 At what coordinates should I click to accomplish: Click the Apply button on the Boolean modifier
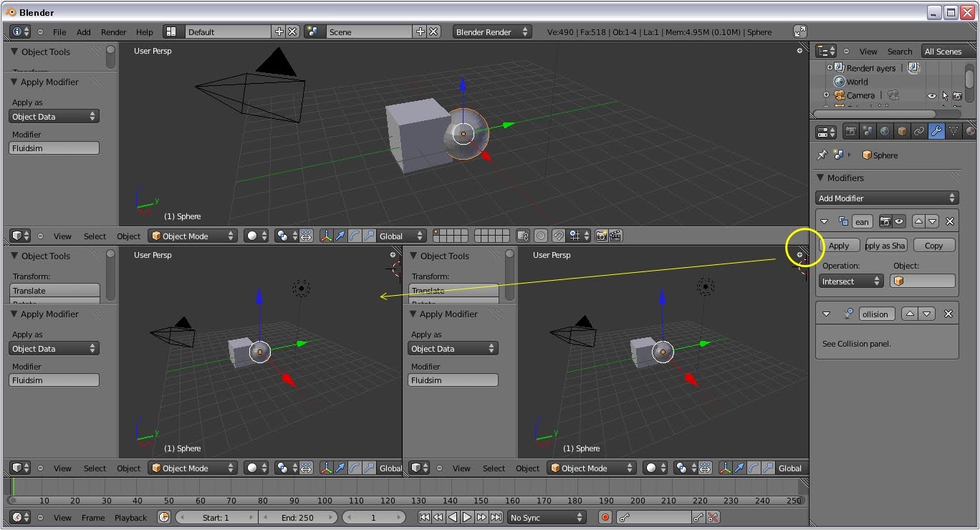pos(840,245)
